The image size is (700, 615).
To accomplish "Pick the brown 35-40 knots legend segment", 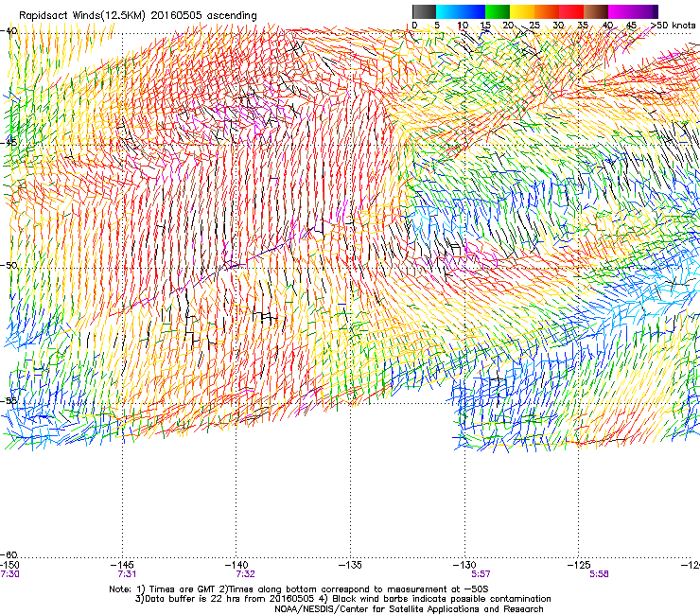I will 596,11.
